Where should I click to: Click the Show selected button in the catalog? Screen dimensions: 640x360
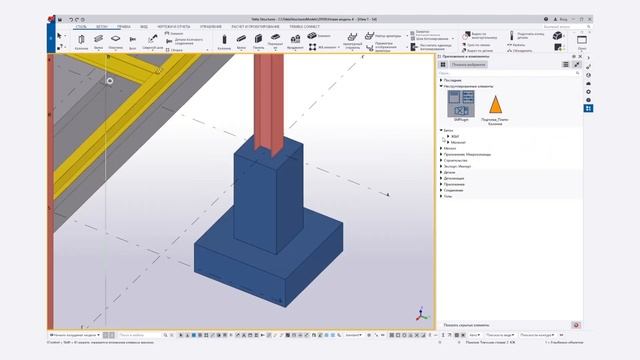click(469, 64)
